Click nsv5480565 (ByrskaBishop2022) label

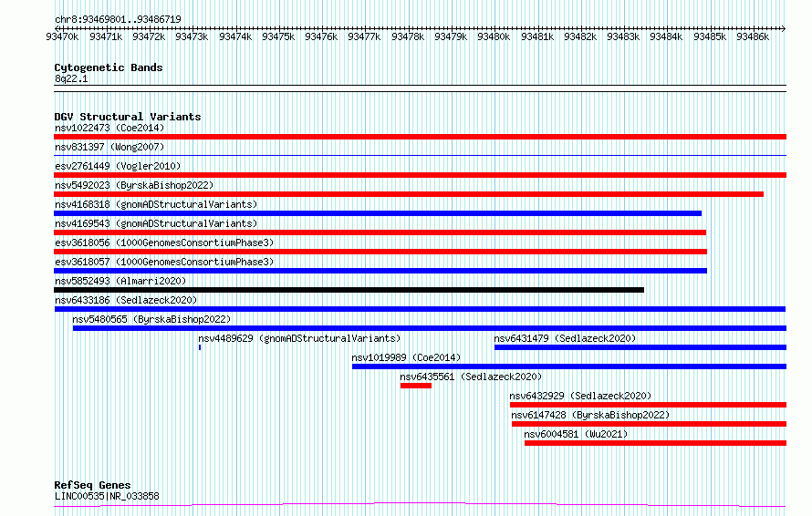pos(151,319)
